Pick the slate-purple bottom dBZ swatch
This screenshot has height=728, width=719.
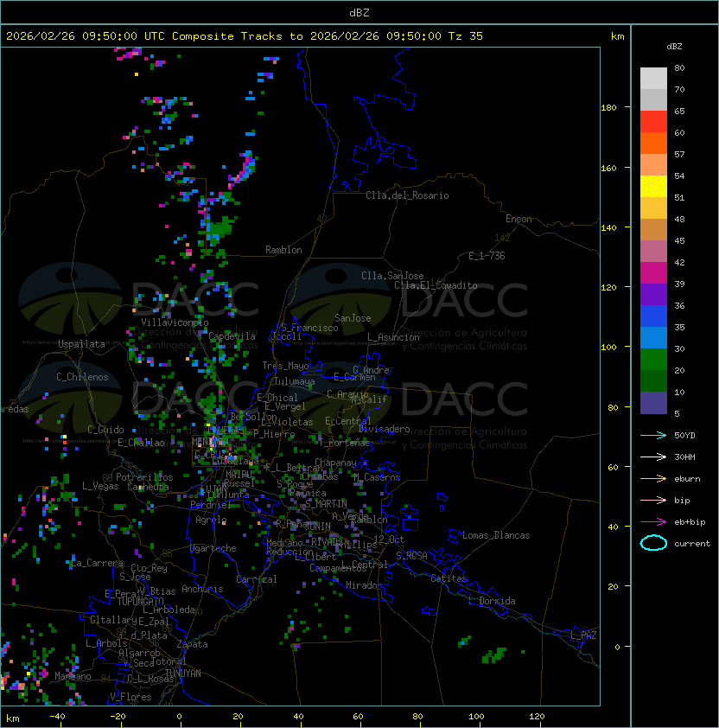tap(653, 403)
